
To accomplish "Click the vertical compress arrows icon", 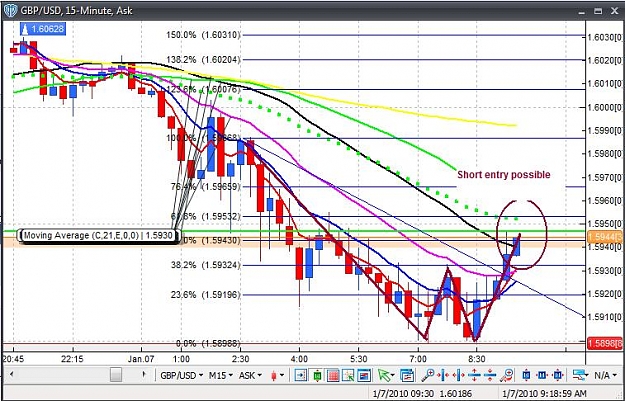I will tap(489, 375).
